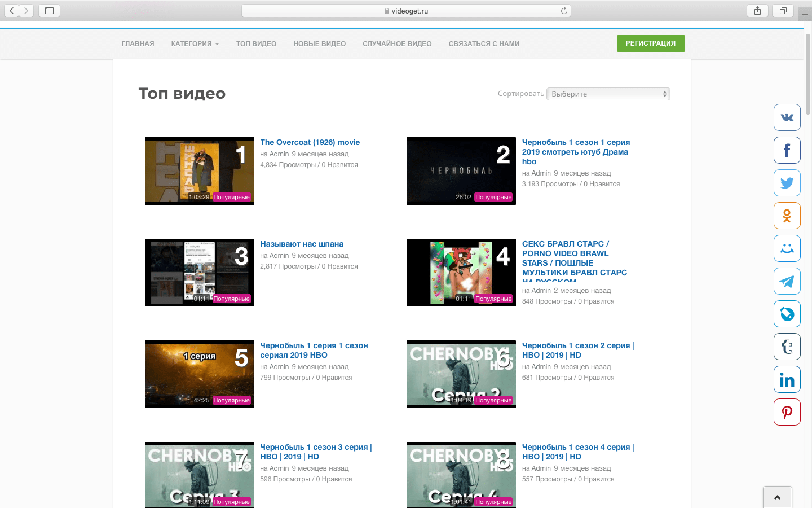812x508 pixels.
Task: Go forward in Safari history
Action: 27,11
